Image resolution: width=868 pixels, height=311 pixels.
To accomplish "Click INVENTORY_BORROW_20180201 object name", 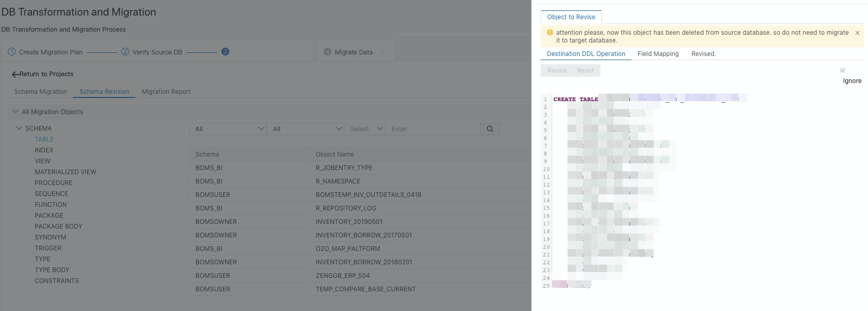I will pyautogui.click(x=364, y=262).
